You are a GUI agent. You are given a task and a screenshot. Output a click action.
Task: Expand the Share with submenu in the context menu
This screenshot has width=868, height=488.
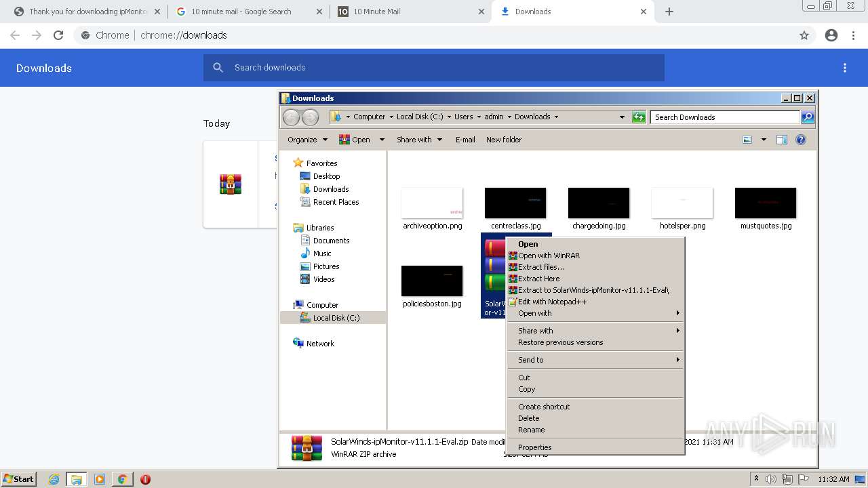click(x=596, y=331)
